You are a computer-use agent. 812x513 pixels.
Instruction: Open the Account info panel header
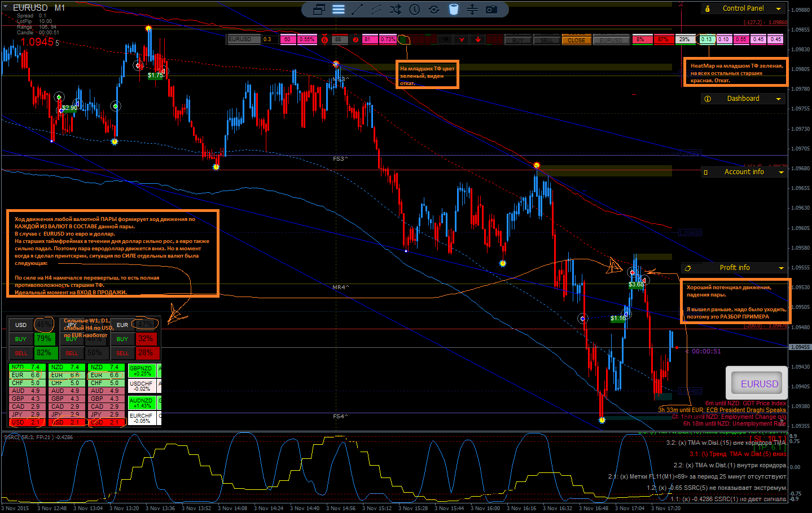point(744,172)
